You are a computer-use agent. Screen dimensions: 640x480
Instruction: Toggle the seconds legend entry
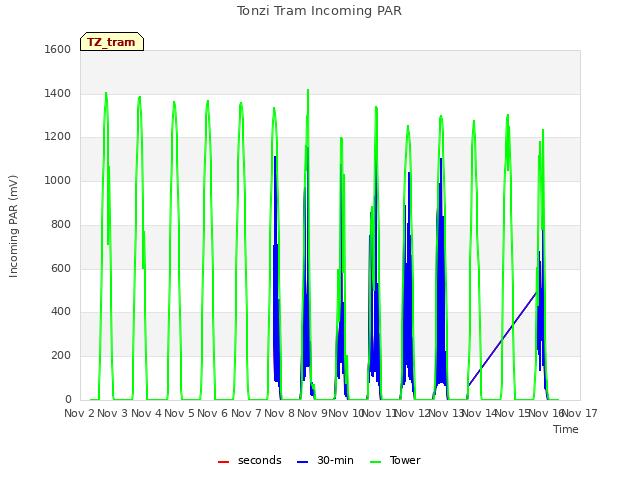click(250, 460)
